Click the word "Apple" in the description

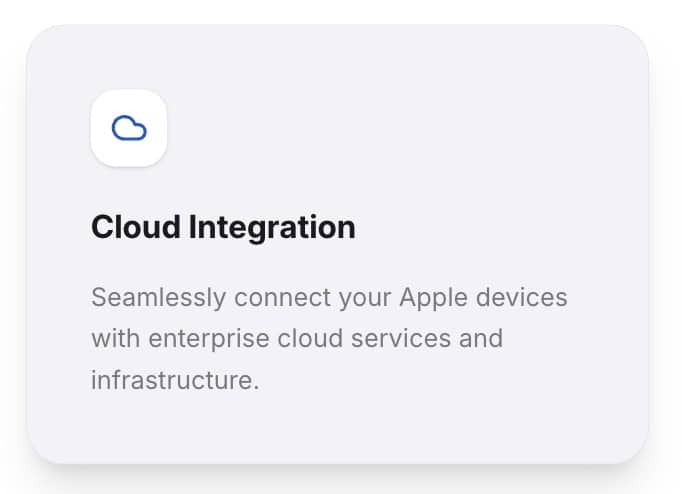(432, 298)
